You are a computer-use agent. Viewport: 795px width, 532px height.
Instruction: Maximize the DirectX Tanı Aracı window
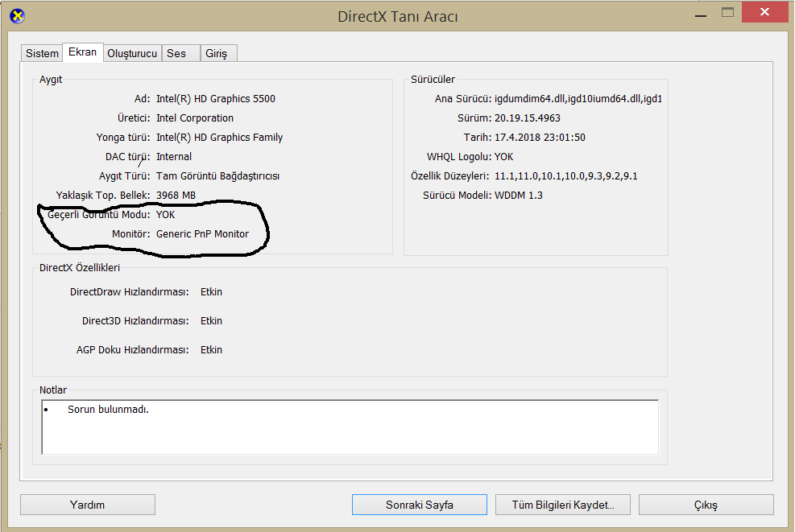(727, 13)
